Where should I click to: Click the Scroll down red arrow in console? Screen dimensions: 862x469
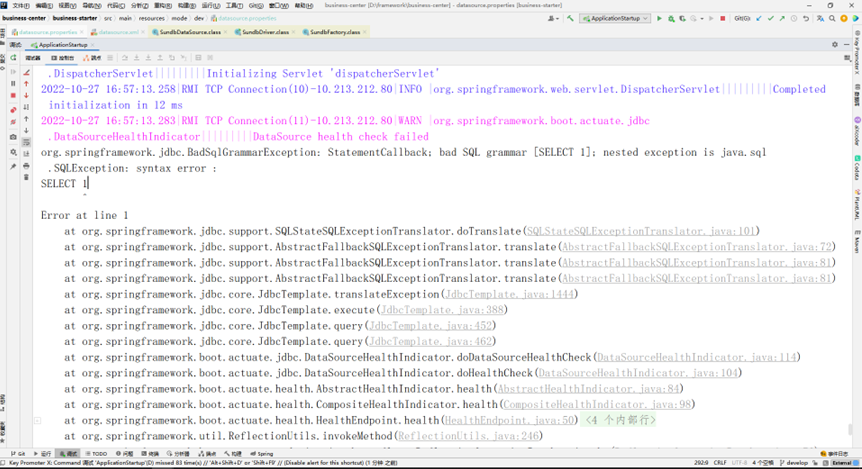pyautogui.click(x=26, y=96)
